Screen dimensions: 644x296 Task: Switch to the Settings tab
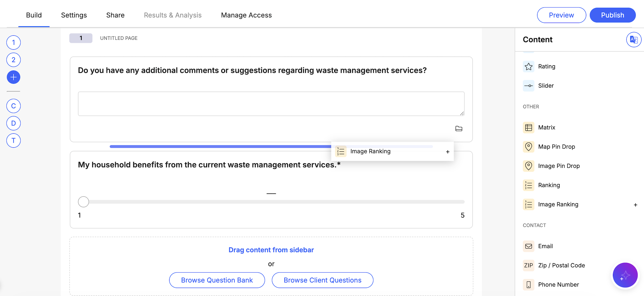(74, 15)
